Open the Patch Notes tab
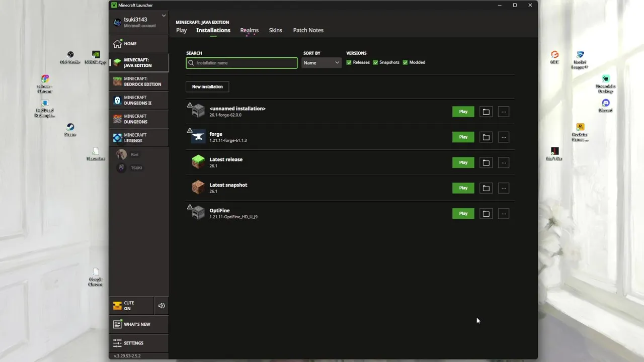 coord(308,30)
